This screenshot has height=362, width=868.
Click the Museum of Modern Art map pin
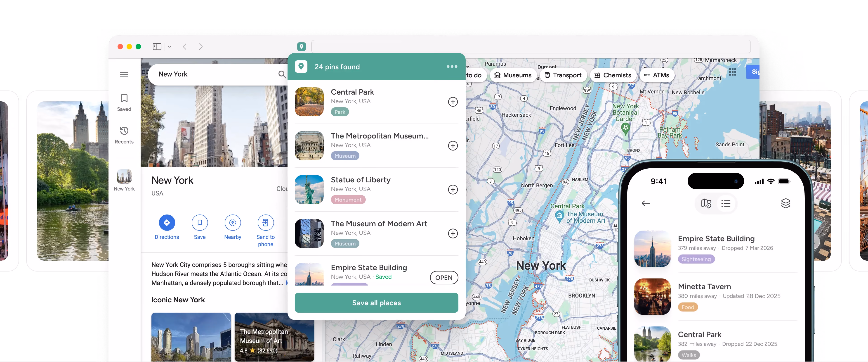point(559,216)
